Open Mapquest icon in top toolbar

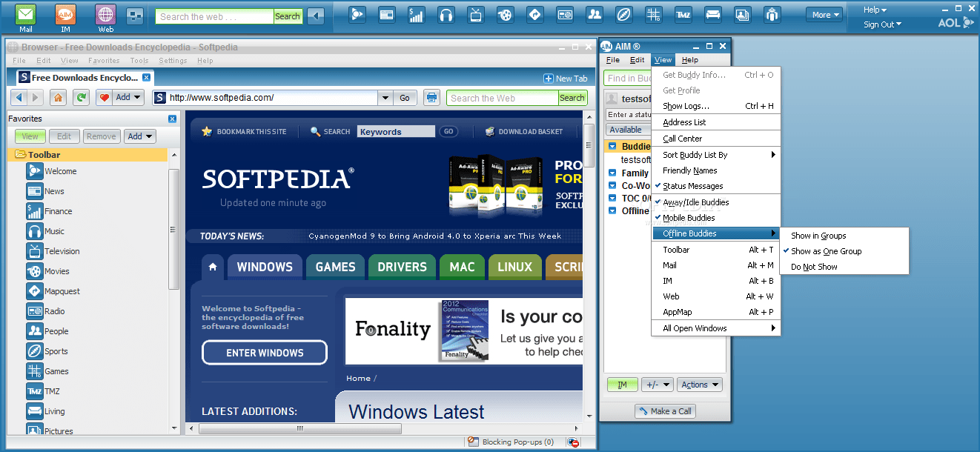pos(534,14)
